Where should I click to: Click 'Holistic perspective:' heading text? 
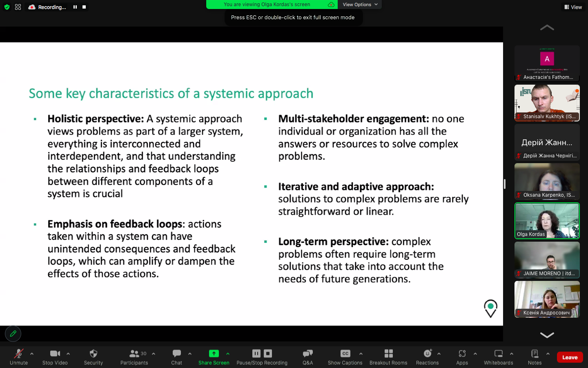[x=96, y=119]
